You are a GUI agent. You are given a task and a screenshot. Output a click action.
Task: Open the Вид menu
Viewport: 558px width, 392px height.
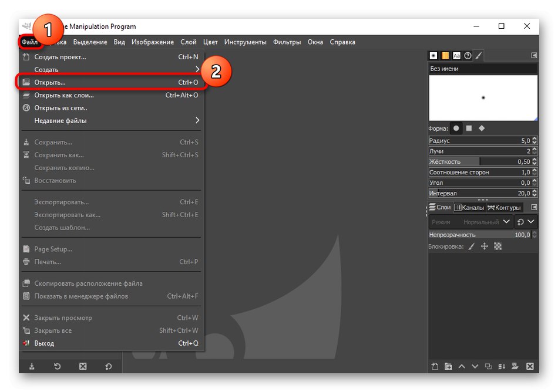[x=119, y=42]
